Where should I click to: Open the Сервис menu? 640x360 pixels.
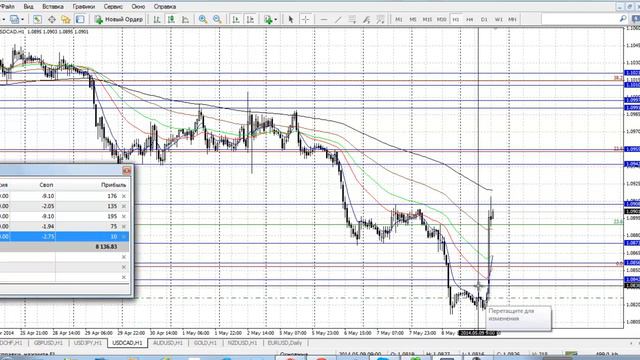(x=113, y=7)
